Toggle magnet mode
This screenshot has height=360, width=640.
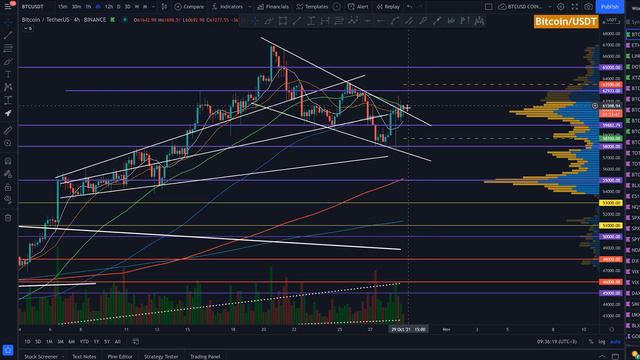tap(8, 161)
